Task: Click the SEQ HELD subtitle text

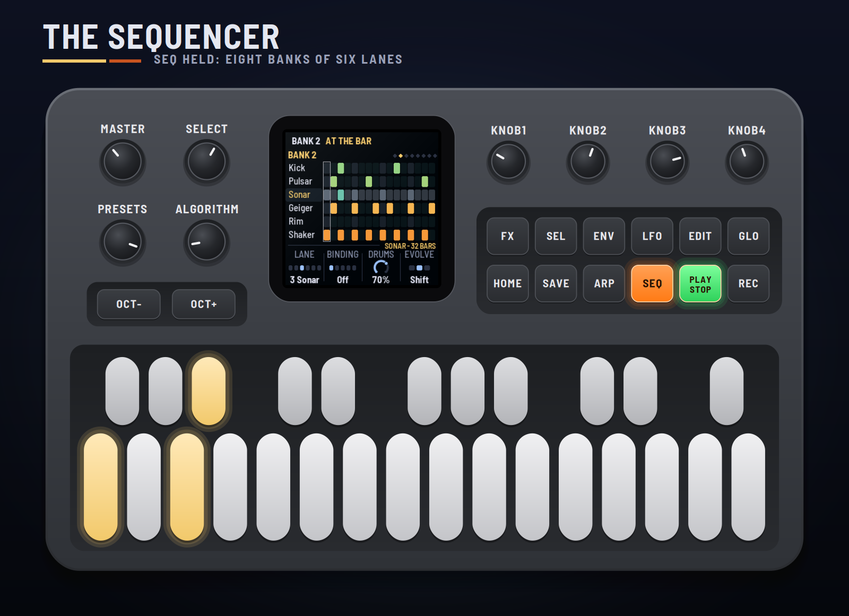Action: point(278,59)
